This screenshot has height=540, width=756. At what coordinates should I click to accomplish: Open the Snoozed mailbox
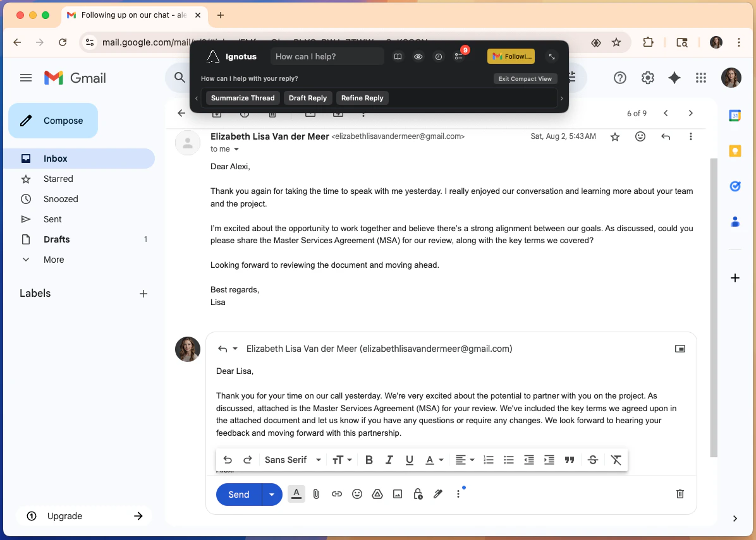point(61,199)
